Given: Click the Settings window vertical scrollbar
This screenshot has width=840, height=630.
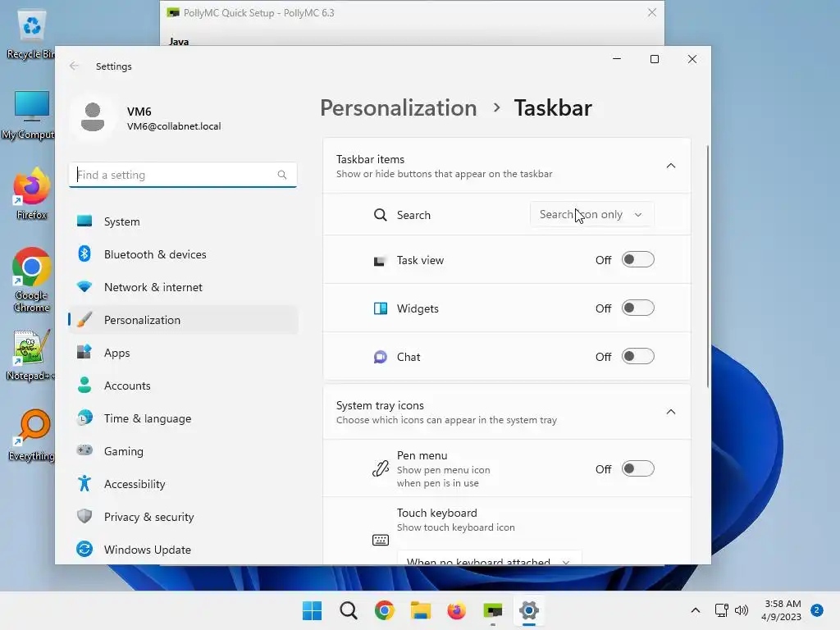Looking at the screenshot, I should (708, 267).
